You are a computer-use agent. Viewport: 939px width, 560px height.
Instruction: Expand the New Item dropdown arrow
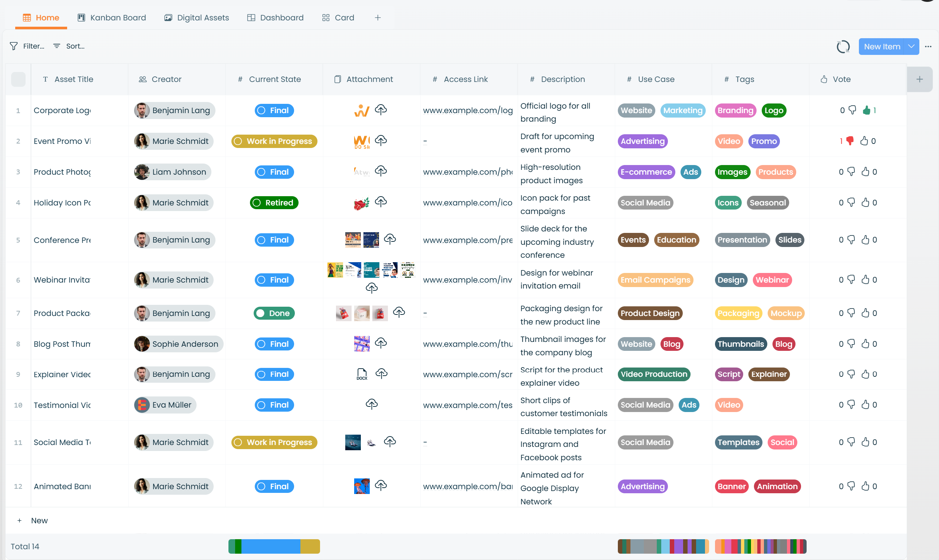[x=911, y=46]
